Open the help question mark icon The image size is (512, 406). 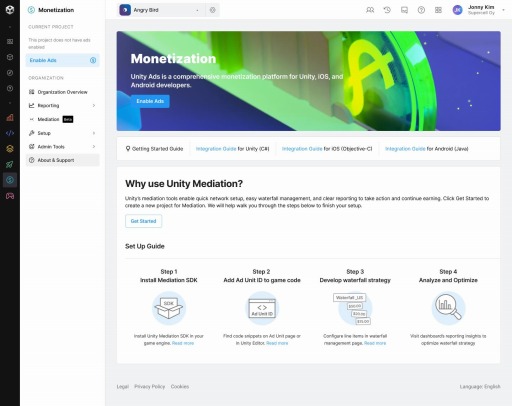coord(421,10)
